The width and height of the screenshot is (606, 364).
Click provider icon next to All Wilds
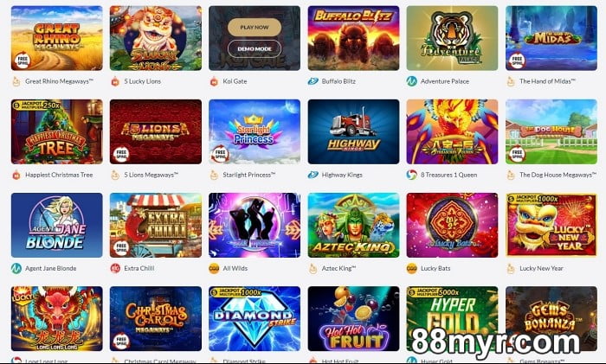pos(214,268)
